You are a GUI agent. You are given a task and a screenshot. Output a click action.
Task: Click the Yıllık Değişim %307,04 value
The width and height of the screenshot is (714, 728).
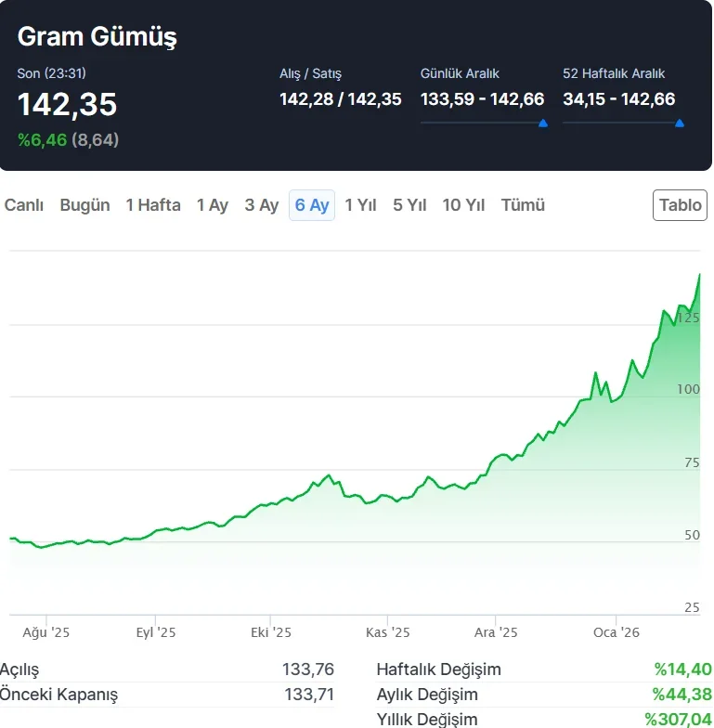(678, 719)
